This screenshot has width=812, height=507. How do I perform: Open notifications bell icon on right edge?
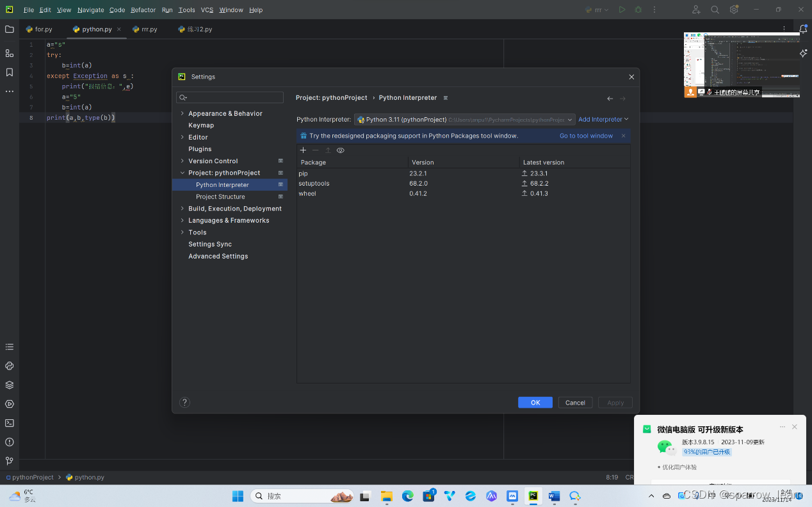[x=803, y=29]
